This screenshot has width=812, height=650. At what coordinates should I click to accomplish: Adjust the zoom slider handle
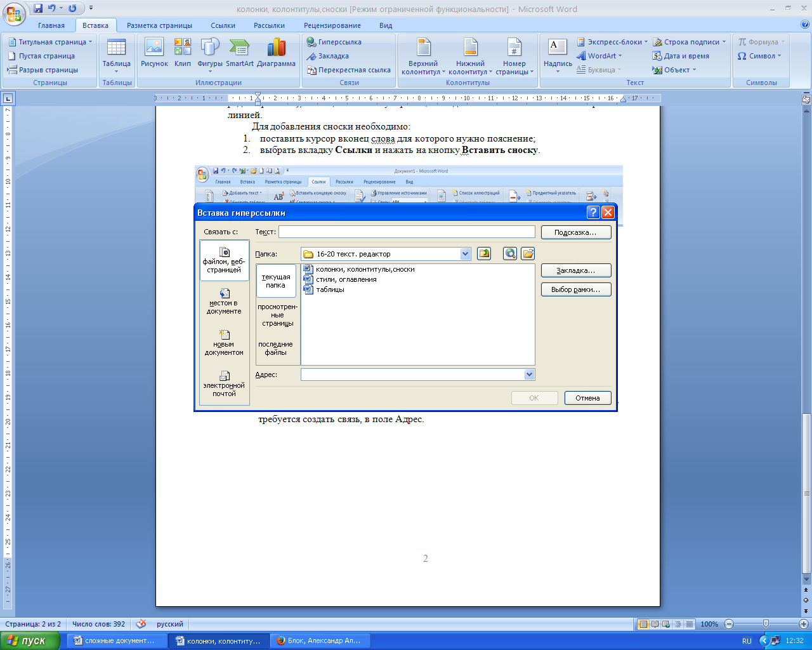[766, 624]
